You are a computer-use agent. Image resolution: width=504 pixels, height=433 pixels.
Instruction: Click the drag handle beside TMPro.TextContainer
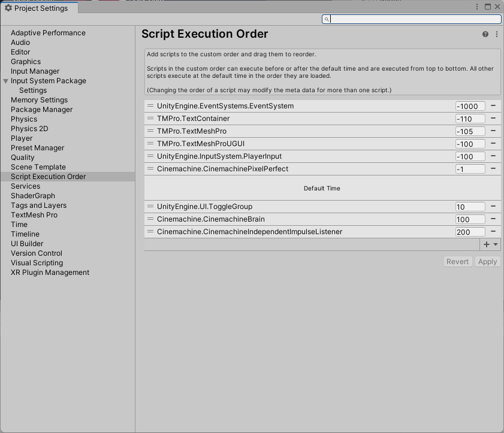point(150,118)
